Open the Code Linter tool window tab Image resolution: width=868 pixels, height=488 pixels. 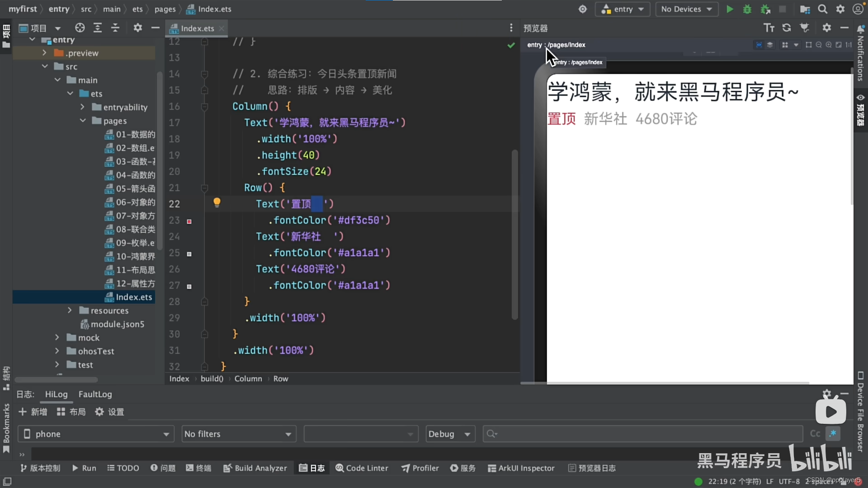(362, 468)
